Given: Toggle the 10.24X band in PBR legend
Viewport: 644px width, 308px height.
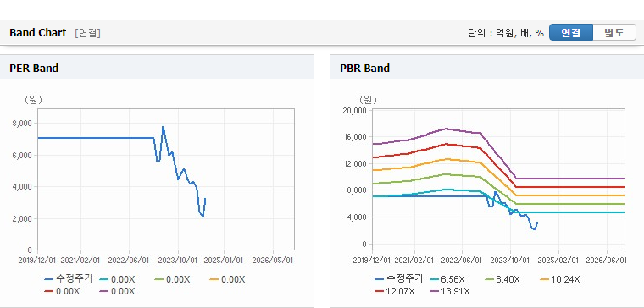Looking at the screenshot, I should pyautogui.click(x=559, y=279).
